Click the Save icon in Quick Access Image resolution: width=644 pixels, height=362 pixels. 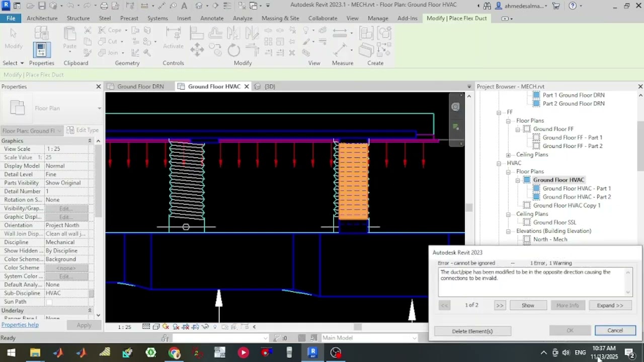[42, 6]
